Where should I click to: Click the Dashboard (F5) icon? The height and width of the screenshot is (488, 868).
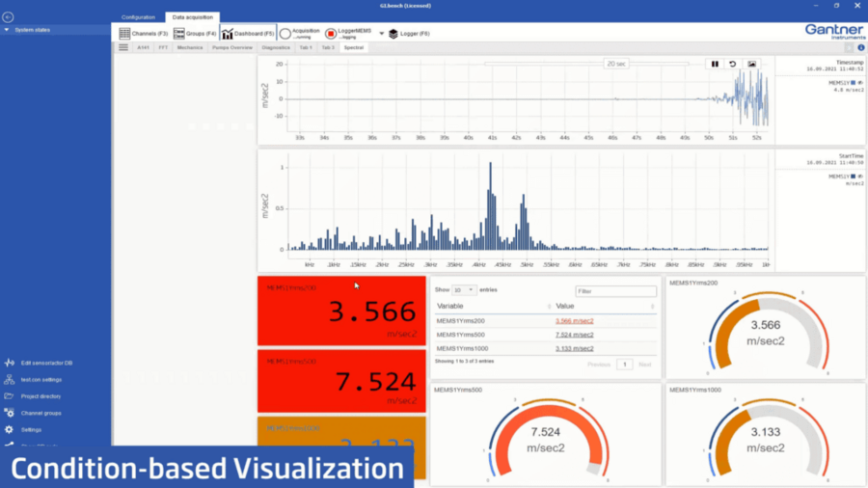coord(228,34)
